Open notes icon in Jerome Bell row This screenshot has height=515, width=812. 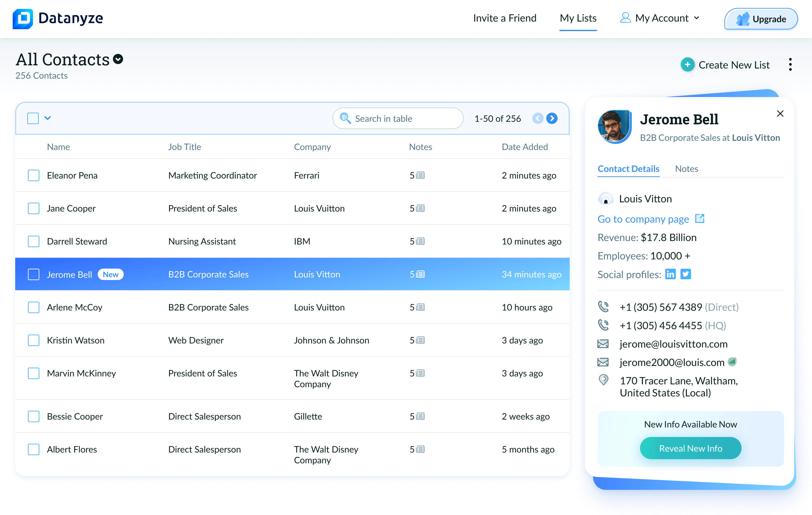(420, 274)
